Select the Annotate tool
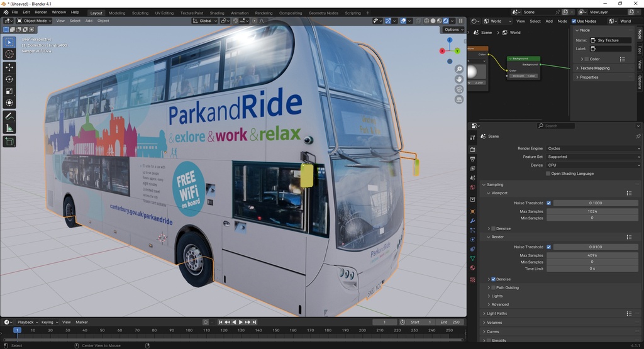Screen dimensions: 644x349 (x=9, y=116)
